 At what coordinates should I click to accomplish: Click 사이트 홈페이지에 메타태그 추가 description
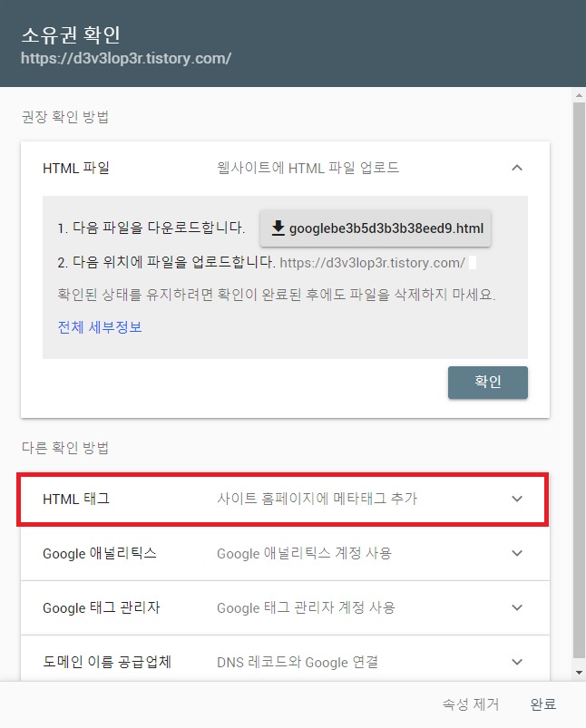[x=317, y=499]
